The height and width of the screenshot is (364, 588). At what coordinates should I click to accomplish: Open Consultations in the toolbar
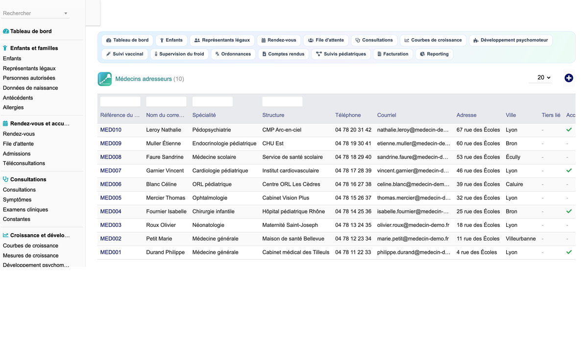(x=374, y=40)
